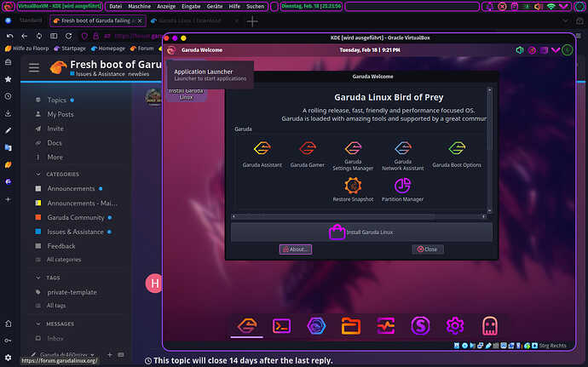Go back in browser history

24,36
